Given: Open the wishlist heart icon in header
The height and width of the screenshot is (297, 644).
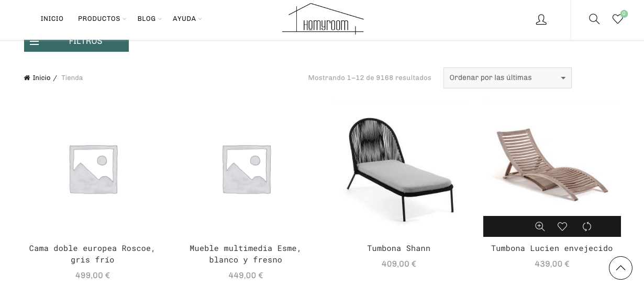Looking at the screenshot, I should click(x=618, y=19).
